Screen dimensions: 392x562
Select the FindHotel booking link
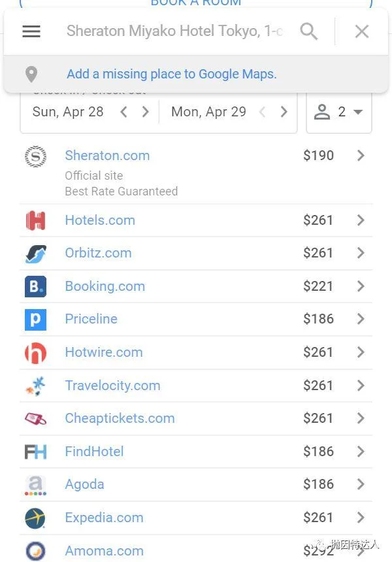(x=94, y=452)
